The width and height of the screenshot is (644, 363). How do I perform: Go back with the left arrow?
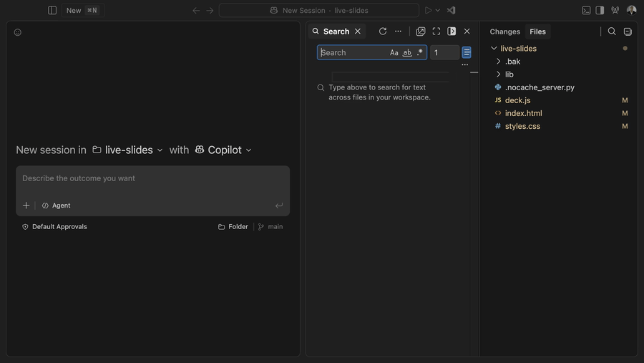coord(196,10)
